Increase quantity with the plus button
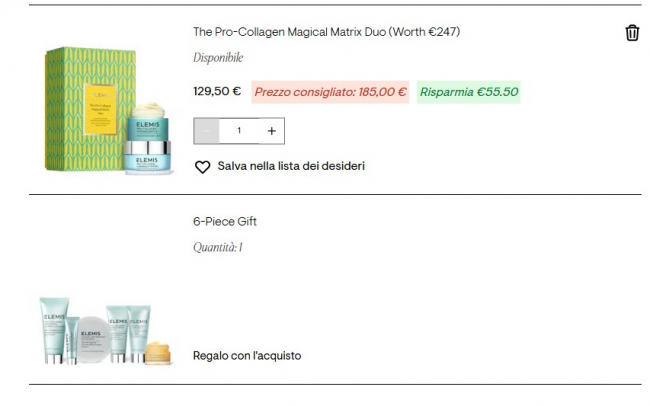 point(271,131)
